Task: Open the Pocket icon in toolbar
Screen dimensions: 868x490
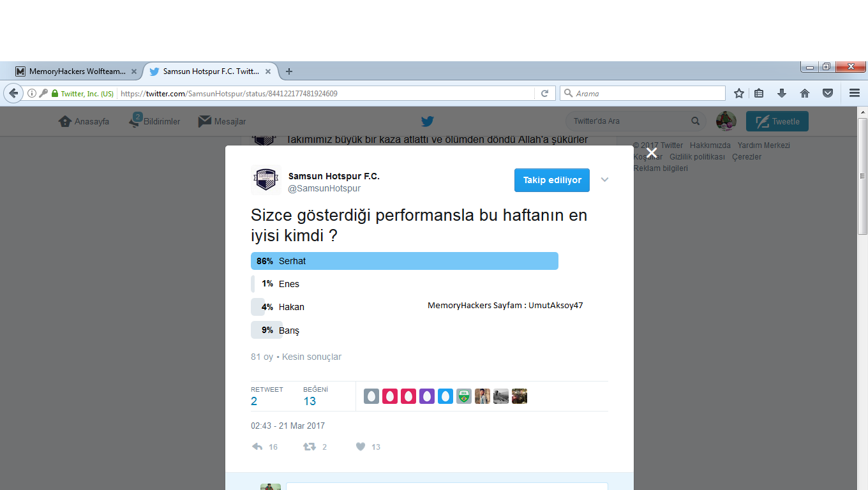Action: pyautogui.click(x=828, y=93)
